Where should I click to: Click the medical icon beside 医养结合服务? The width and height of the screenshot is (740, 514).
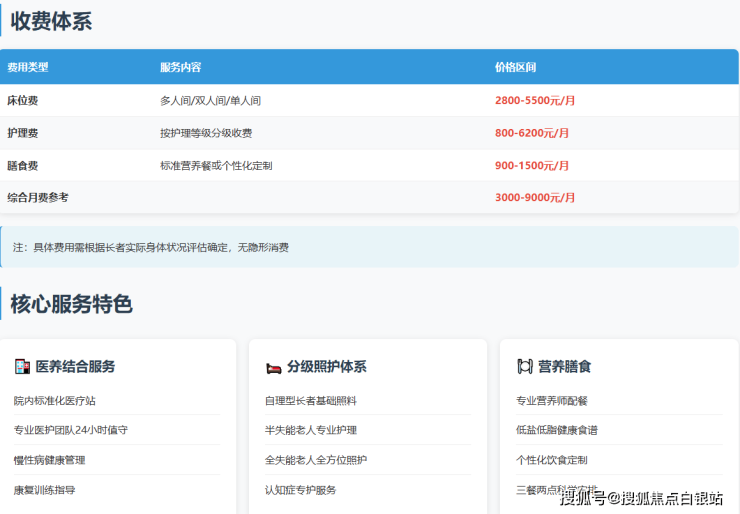pos(22,367)
